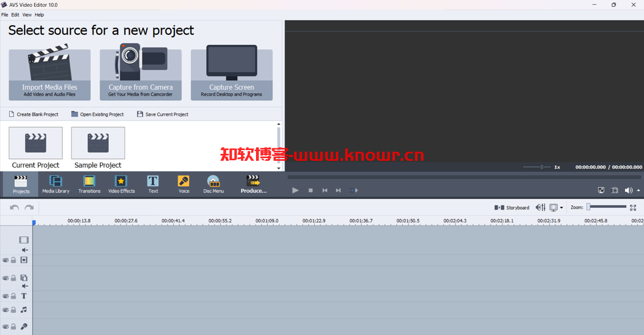Click the monitor layout icon
Viewport: 644px width, 335px height.
(553, 207)
